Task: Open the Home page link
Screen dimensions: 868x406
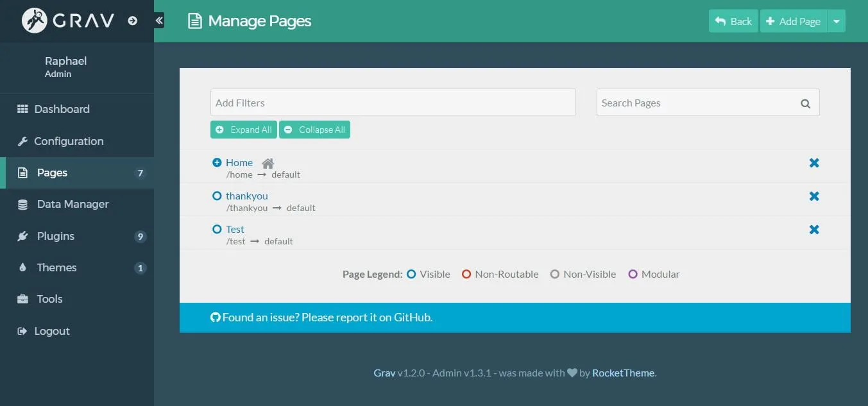Action: click(x=239, y=163)
